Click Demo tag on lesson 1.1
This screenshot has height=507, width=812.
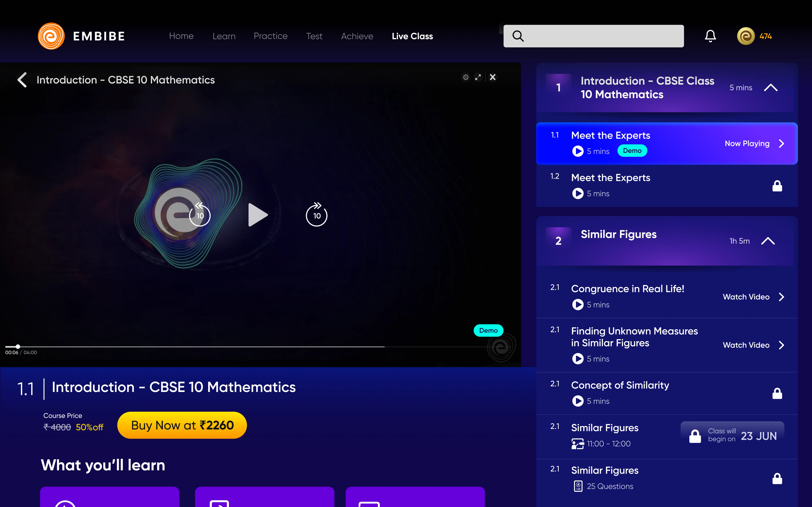coord(632,151)
